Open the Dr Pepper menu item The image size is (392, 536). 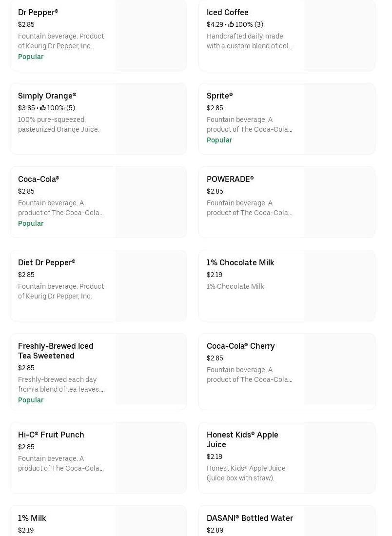coord(38,12)
